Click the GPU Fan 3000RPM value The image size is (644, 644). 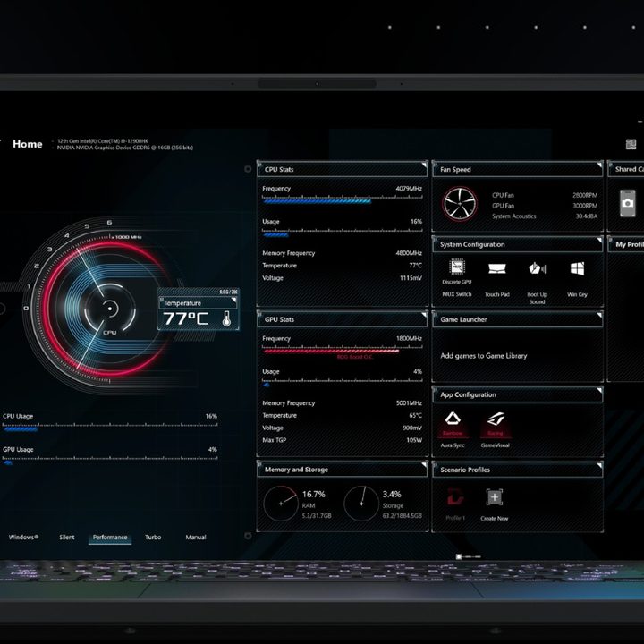point(585,206)
